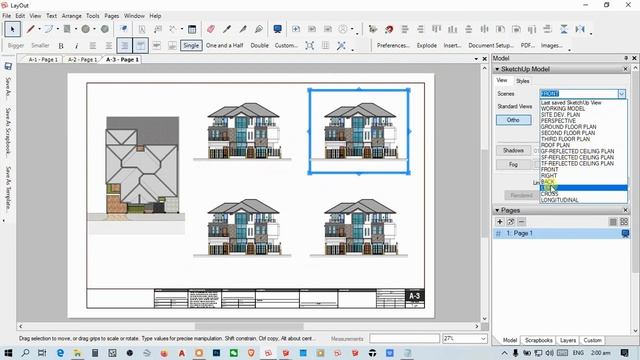Click the red magnet snap icon
640x360 pixels.
pos(389,29)
